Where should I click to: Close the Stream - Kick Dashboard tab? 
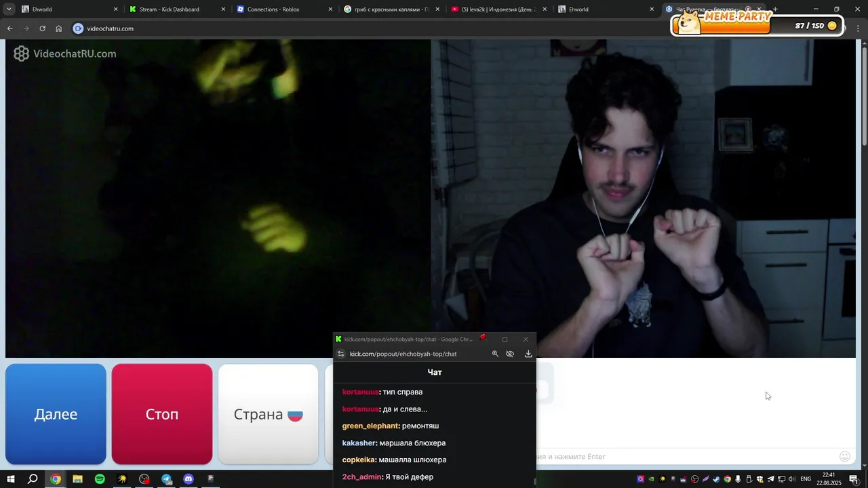point(223,9)
